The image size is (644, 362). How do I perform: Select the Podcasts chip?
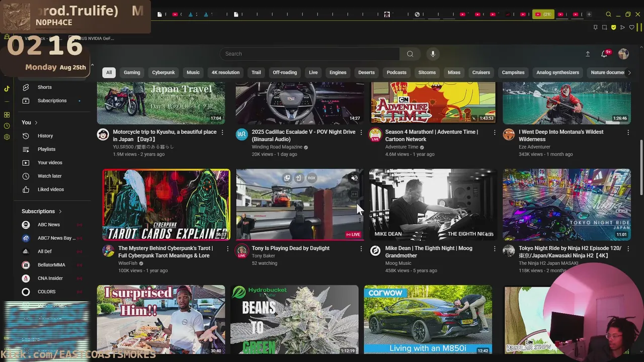tap(396, 72)
